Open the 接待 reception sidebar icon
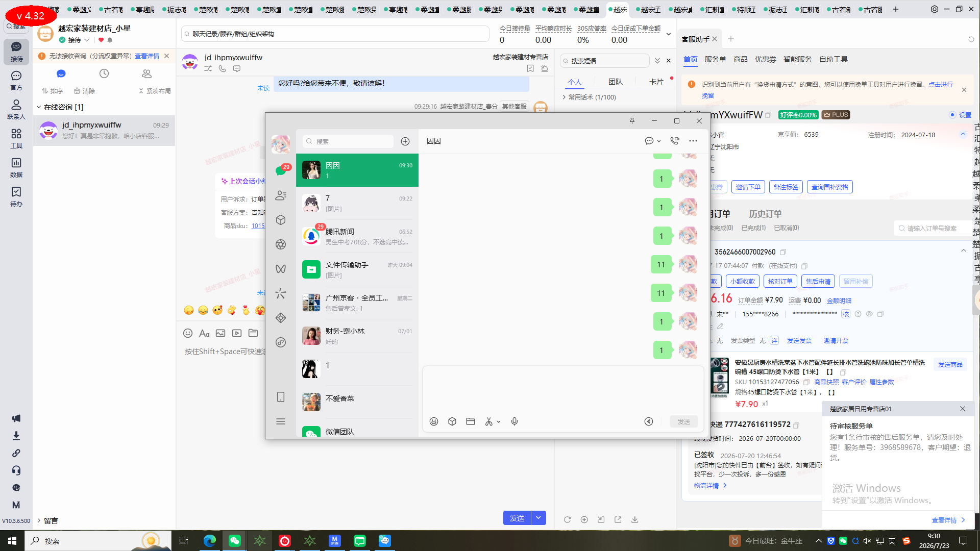The image size is (980, 551). tap(16, 52)
